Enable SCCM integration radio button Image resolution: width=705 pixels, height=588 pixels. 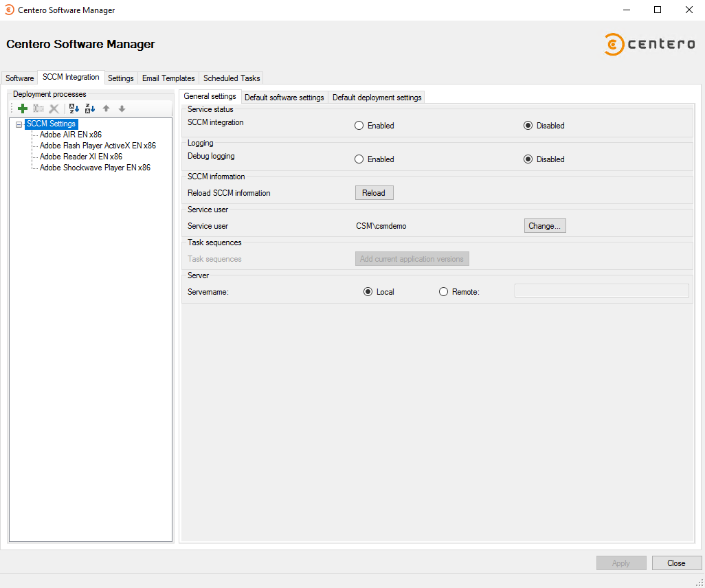(x=359, y=126)
